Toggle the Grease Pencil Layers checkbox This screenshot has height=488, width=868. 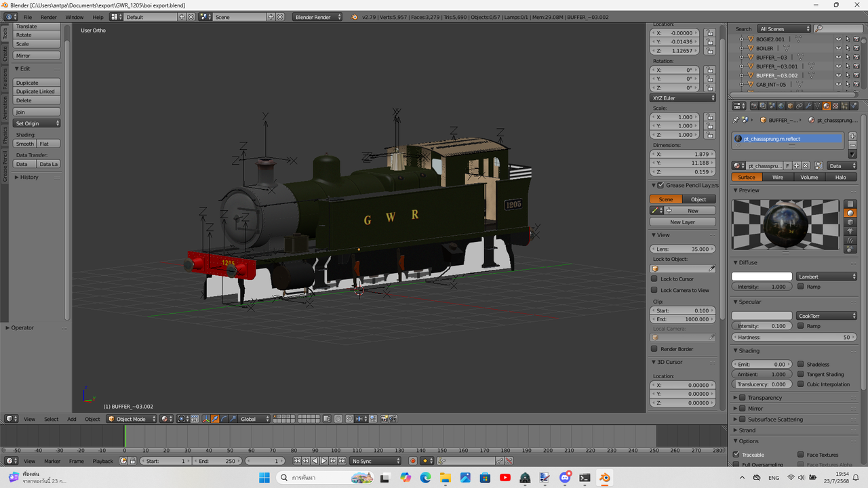tap(661, 185)
